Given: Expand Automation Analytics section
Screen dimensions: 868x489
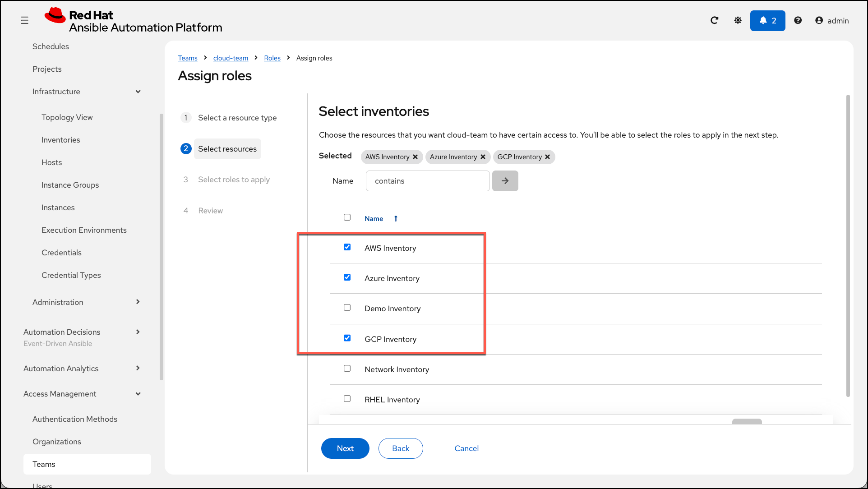Looking at the screenshot, I should pos(138,368).
